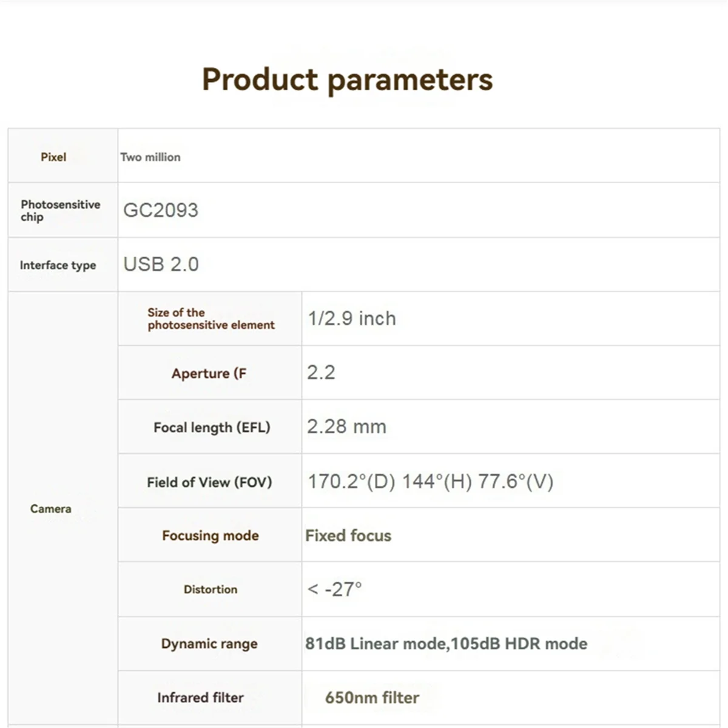The image size is (728, 728).
Task: Click Size of the photosensitive element label
Action: [x=211, y=318]
